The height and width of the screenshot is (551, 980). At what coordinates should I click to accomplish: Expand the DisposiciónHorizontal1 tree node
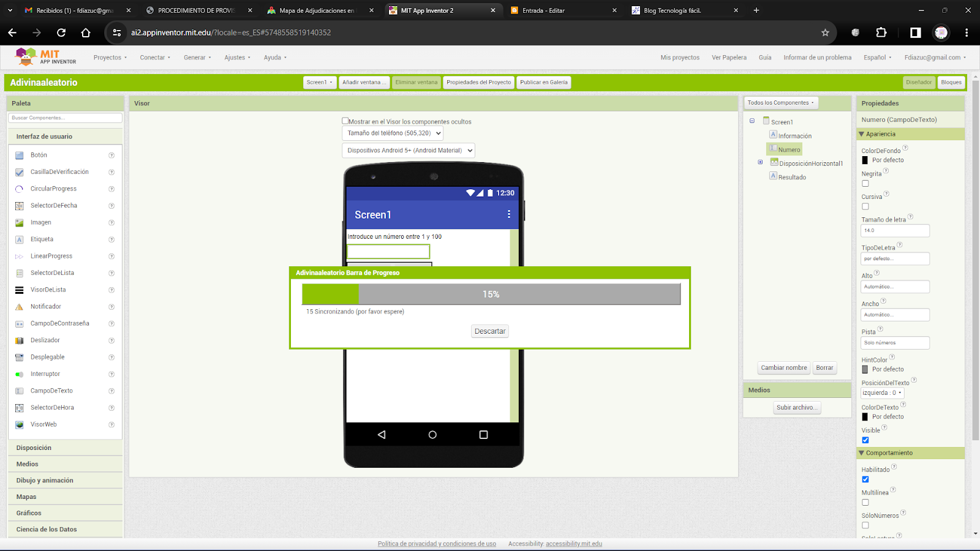[x=761, y=163]
